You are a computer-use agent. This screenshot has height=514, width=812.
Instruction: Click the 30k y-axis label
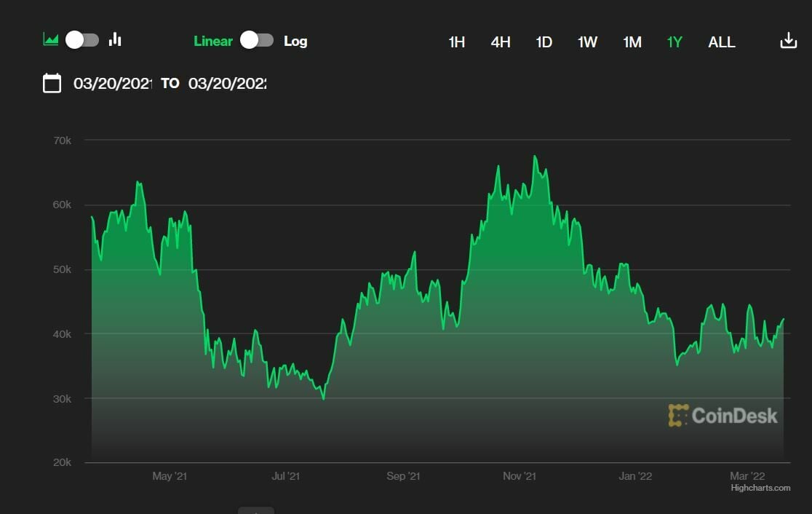[62, 399]
